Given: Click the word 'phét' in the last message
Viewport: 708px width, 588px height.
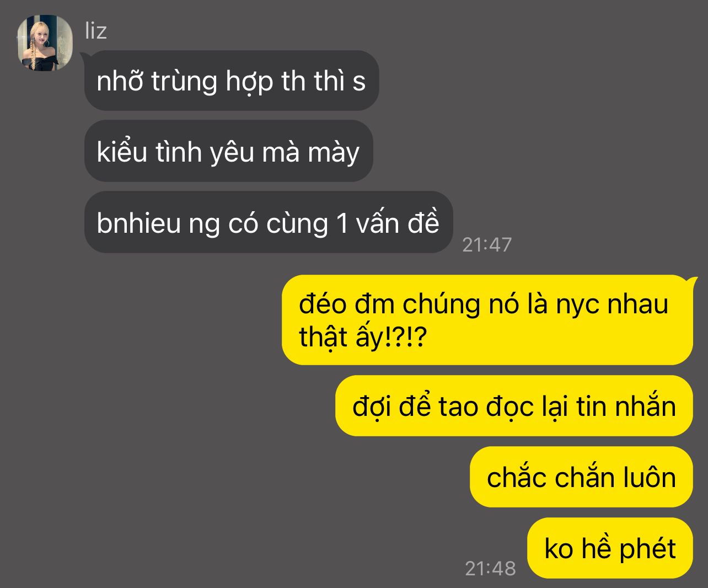Looking at the screenshot, I should 647,549.
